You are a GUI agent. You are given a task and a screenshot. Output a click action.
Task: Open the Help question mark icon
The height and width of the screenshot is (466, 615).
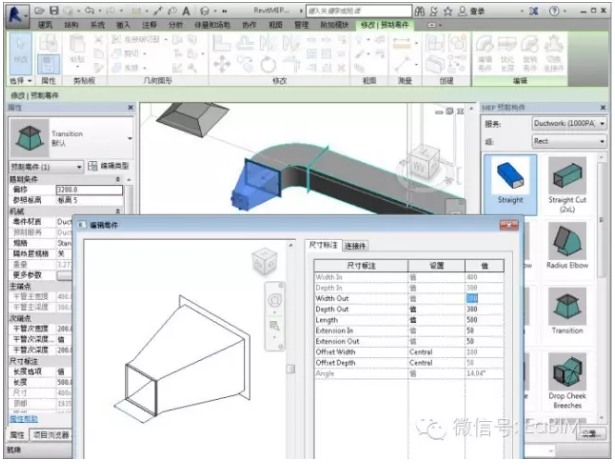coord(554,11)
